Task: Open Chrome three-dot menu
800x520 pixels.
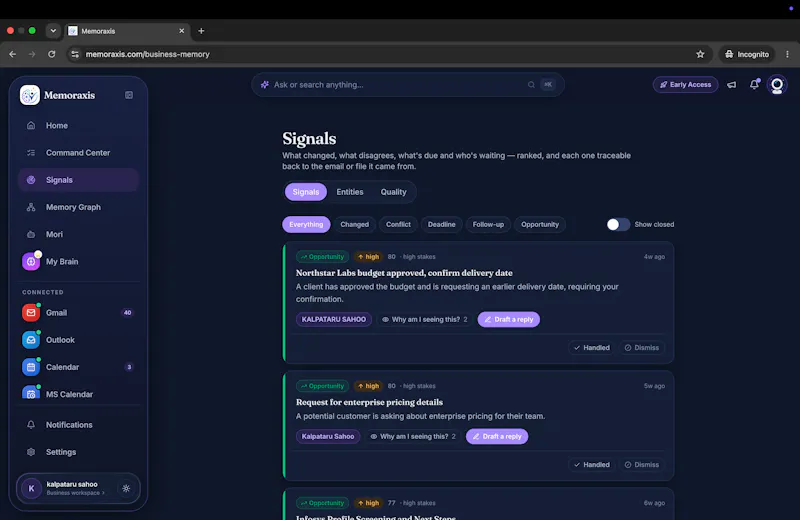Action: [x=787, y=54]
